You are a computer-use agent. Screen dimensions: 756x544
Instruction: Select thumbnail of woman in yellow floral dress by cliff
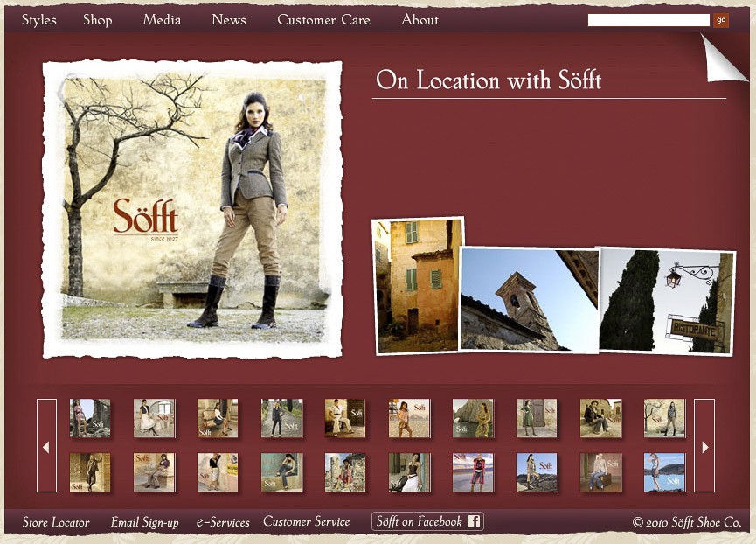point(473,418)
